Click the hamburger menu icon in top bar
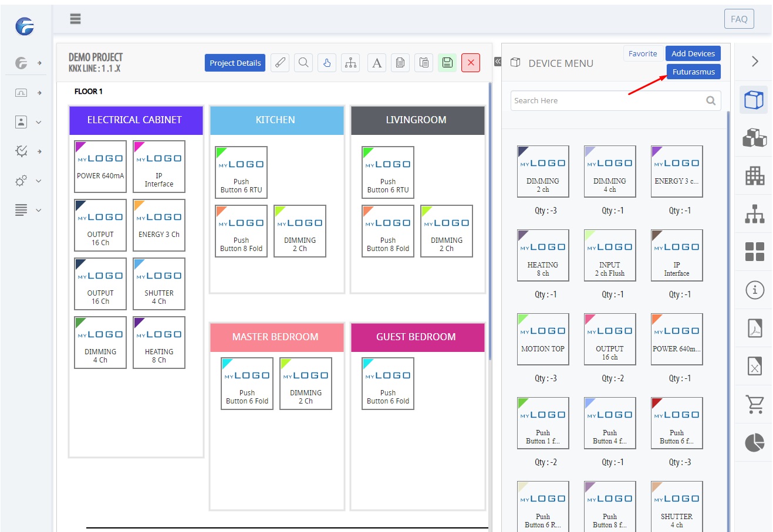This screenshot has height=532, width=773. (75, 19)
